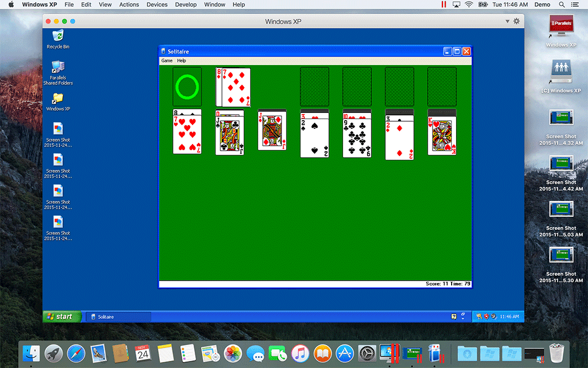Screen dimensions: 588x368
Task: Select the Jack of diamonds card
Action: point(272,131)
